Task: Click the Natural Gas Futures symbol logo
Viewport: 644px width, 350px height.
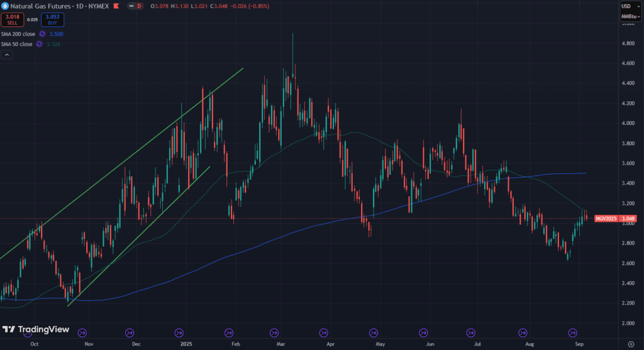Action: click(x=5, y=6)
